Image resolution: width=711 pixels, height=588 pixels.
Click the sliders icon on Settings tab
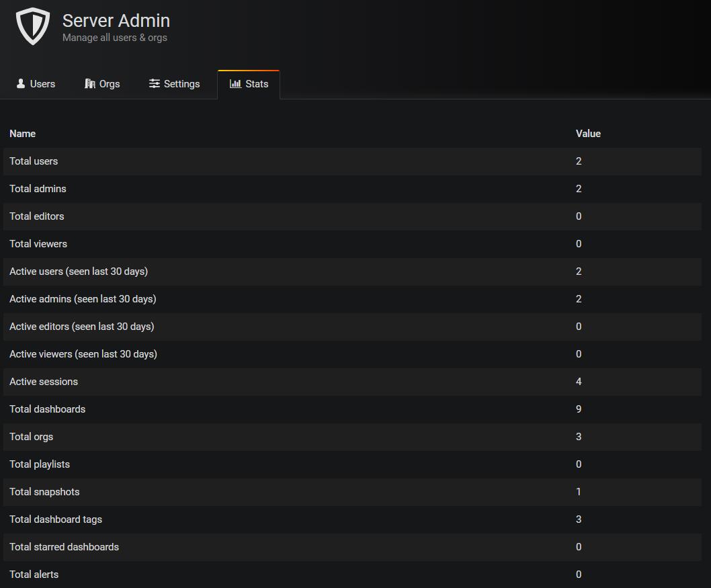point(155,84)
